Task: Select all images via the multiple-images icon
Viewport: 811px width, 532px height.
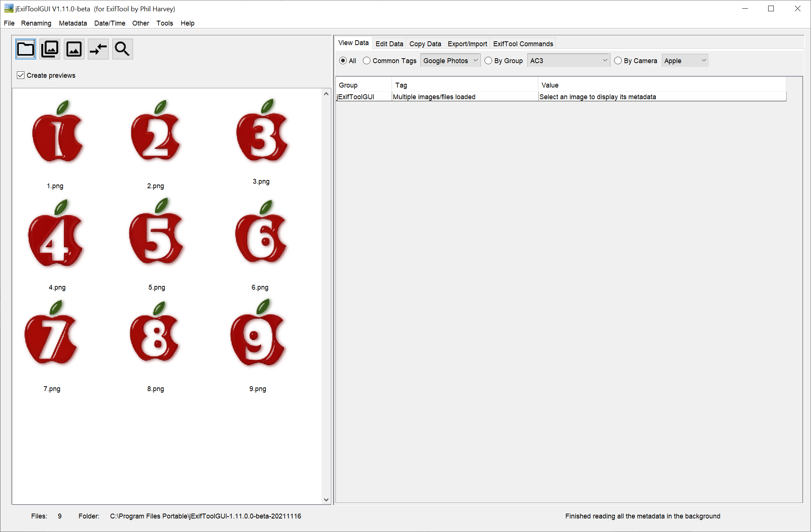Action: tap(49, 49)
